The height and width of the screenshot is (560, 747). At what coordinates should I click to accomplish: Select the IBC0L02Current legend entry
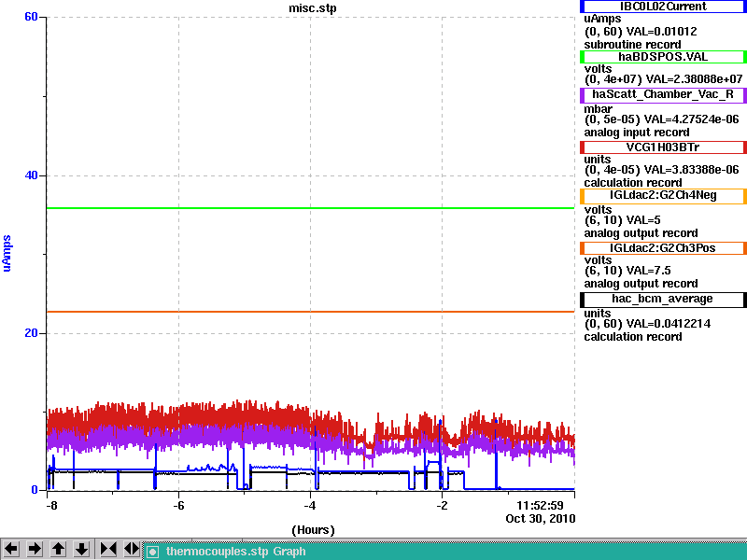663,7
